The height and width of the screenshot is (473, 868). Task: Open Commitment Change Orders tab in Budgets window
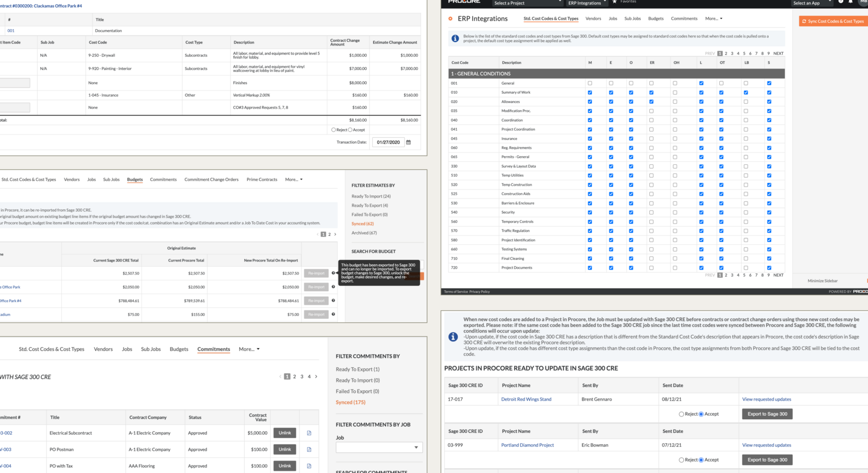(212, 180)
